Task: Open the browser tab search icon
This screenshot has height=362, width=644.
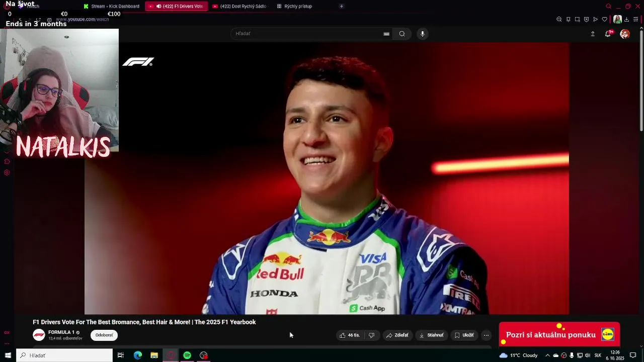Action: tap(608, 6)
